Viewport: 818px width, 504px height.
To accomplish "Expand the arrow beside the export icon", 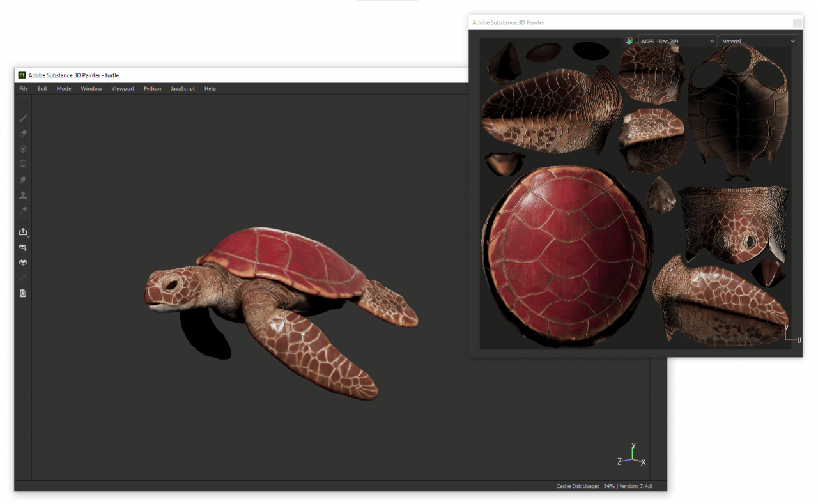I will click(29, 236).
